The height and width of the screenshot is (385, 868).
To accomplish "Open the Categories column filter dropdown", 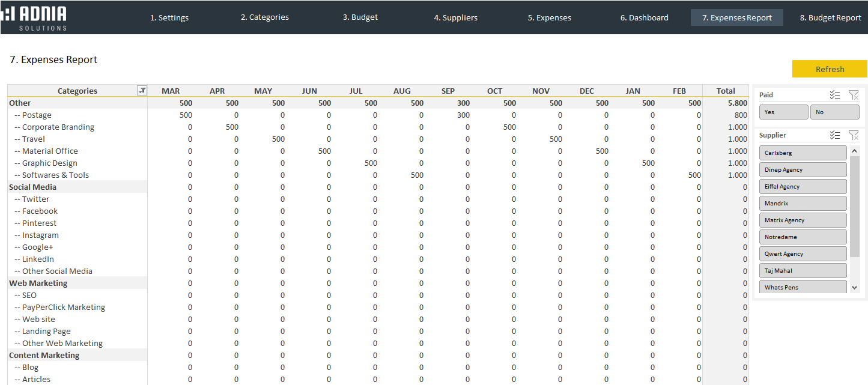I will pyautogui.click(x=142, y=91).
